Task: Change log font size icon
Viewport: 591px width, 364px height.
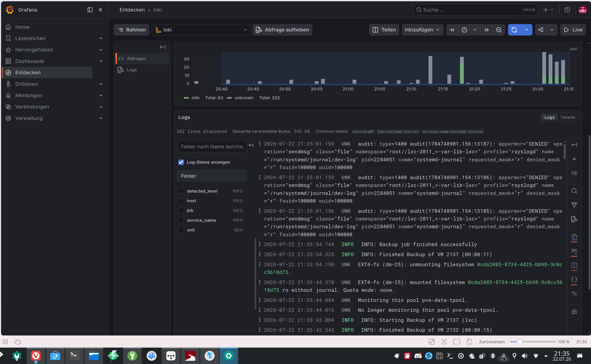Action: pyautogui.click(x=574, y=294)
